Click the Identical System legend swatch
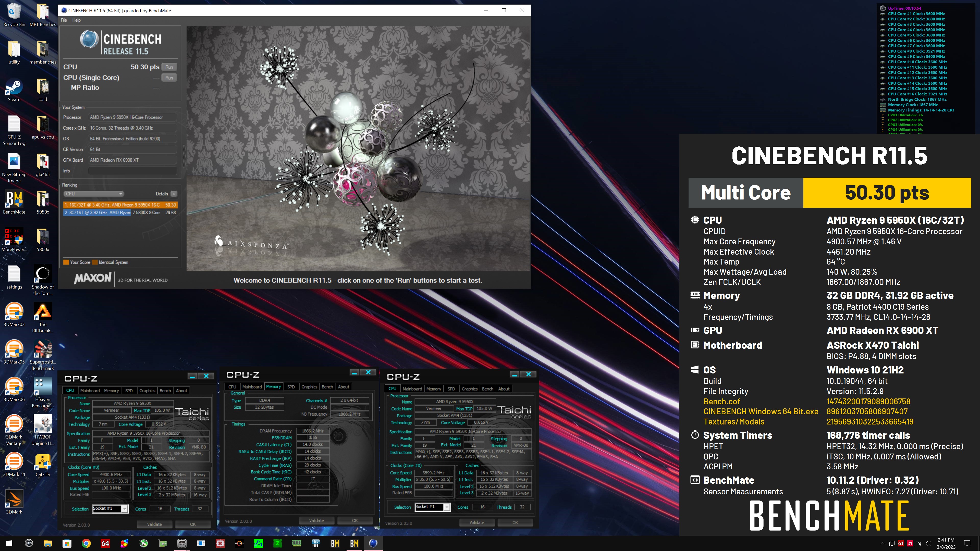This screenshot has height=551, width=980. click(95, 262)
